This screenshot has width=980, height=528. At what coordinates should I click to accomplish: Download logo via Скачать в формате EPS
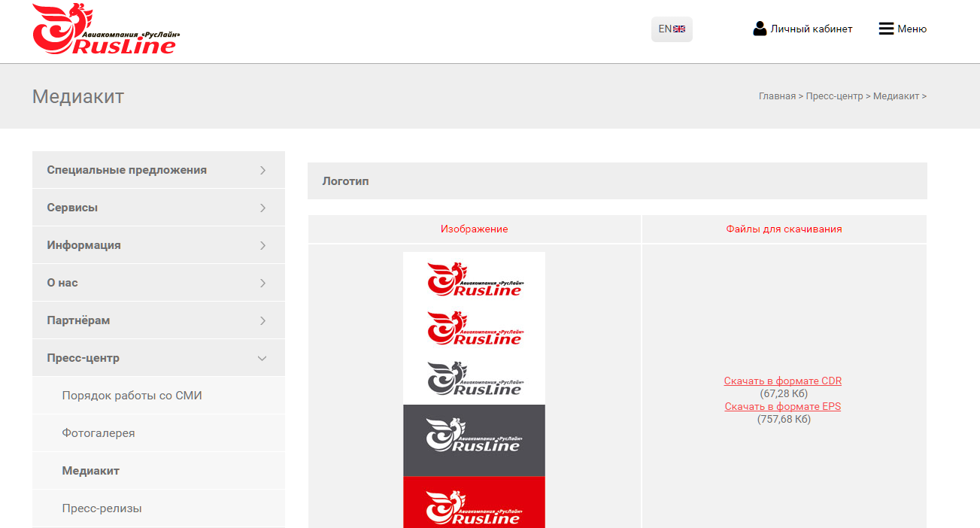coord(783,406)
